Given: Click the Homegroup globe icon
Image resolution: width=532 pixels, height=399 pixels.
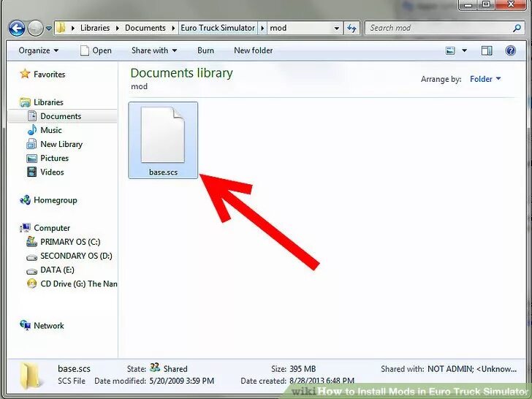Looking at the screenshot, I should (x=25, y=200).
